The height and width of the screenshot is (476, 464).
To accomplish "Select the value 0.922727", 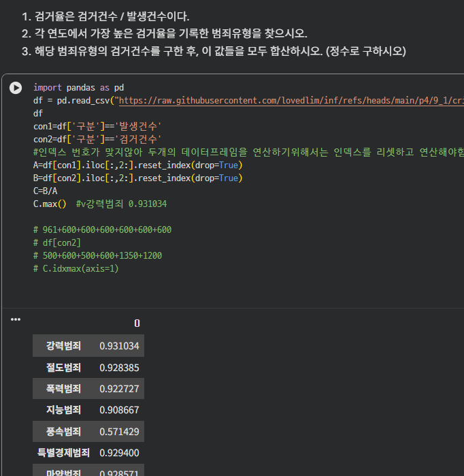I will pyautogui.click(x=119, y=389).
